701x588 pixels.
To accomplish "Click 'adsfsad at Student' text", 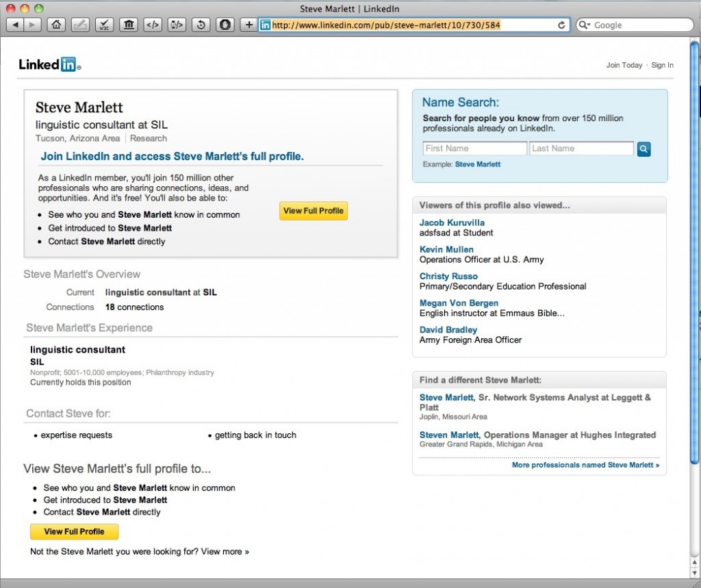I will (x=456, y=233).
